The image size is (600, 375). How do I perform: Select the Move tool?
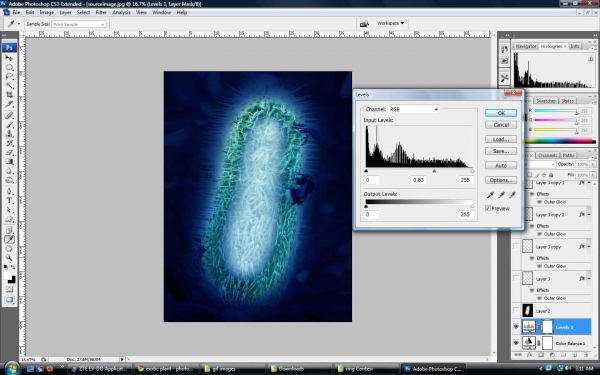(9, 58)
